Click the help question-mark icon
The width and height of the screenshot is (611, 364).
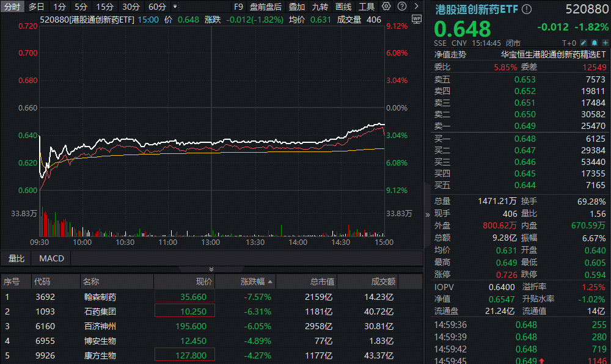tap(402, 7)
